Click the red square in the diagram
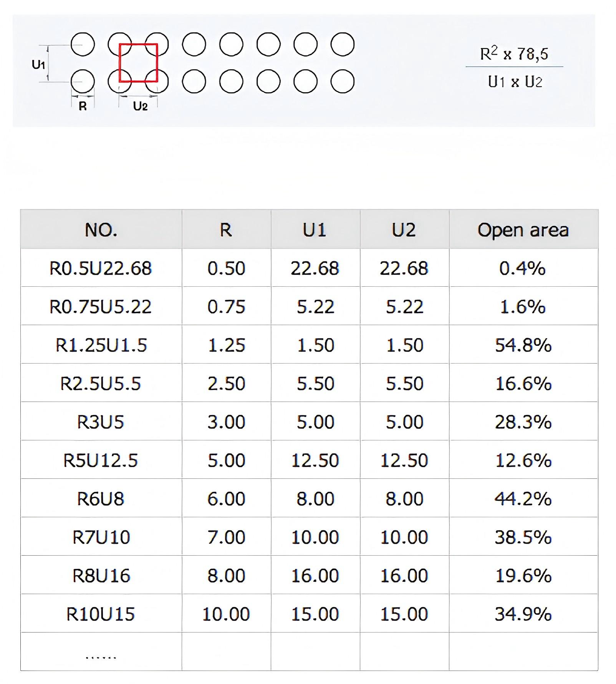The width and height of the screenshot is (616, 684). [x=138, y=63]
